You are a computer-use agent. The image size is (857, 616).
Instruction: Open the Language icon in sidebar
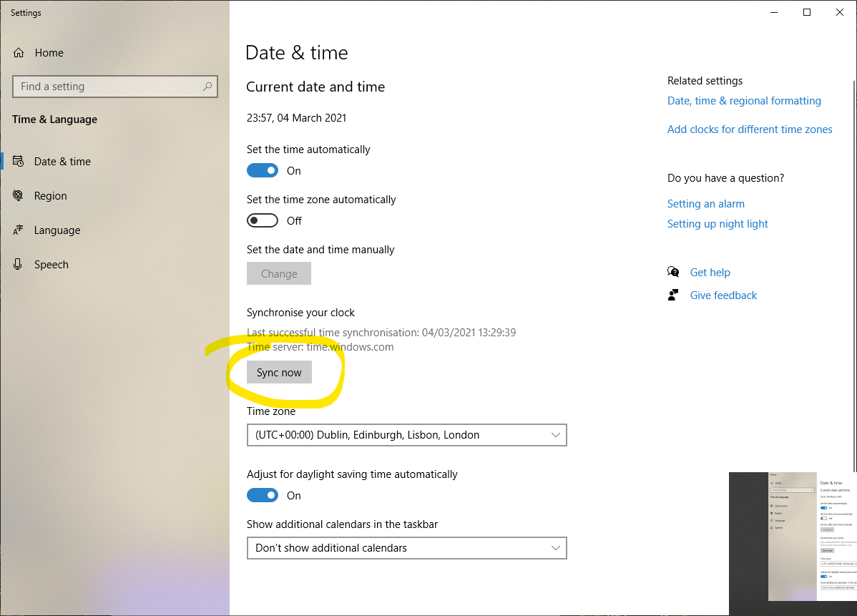coord(19,230)
